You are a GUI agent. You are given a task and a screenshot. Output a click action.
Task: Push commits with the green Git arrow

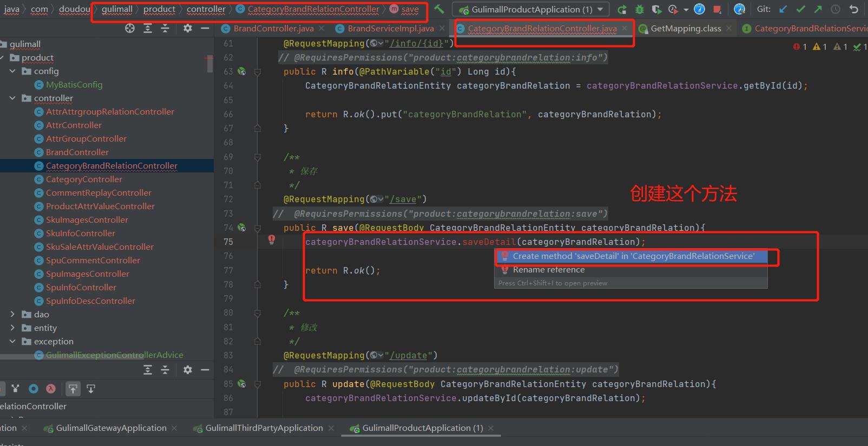[818, 9]
